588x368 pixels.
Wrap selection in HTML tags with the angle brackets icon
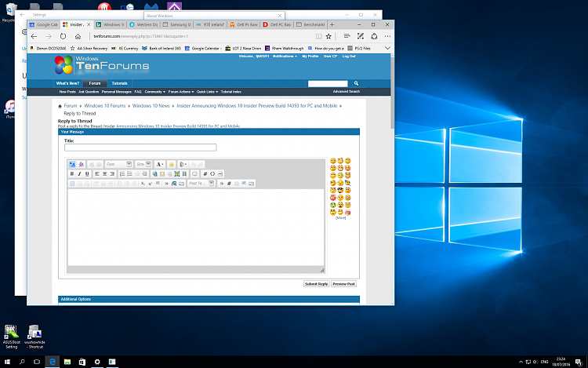point(212,173)
